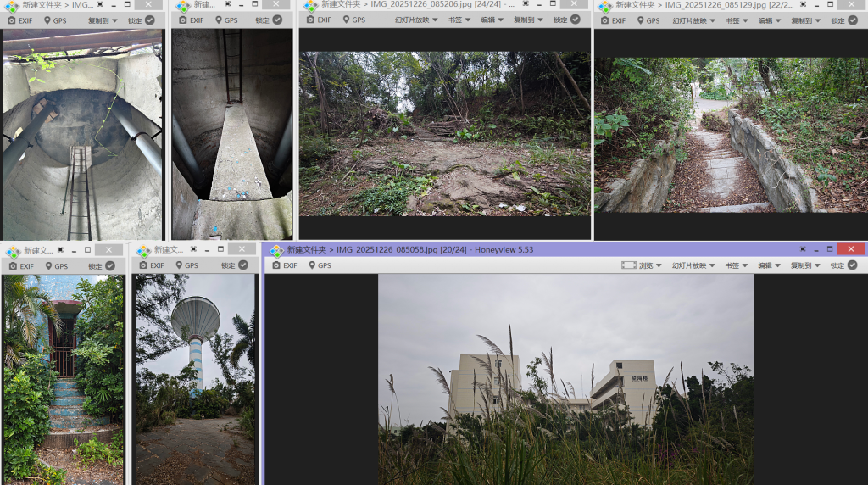
Task: Toggle 锁定 in the IMG_20251226_085058 window
Action: coord(843,265)
